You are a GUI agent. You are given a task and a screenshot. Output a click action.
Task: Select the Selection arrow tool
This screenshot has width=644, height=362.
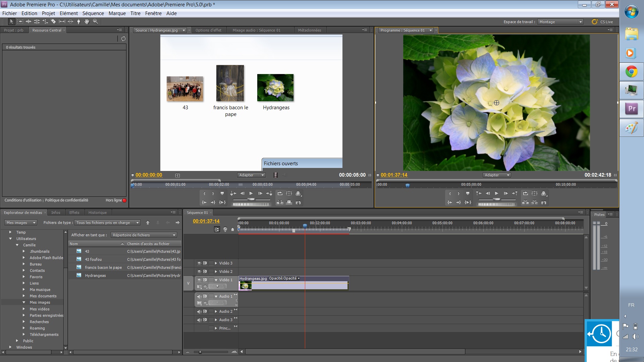[11, 21]
